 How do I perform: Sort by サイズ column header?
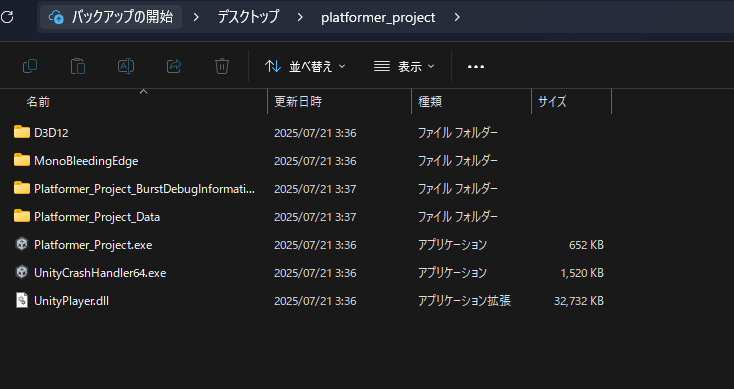coord(552,102)
